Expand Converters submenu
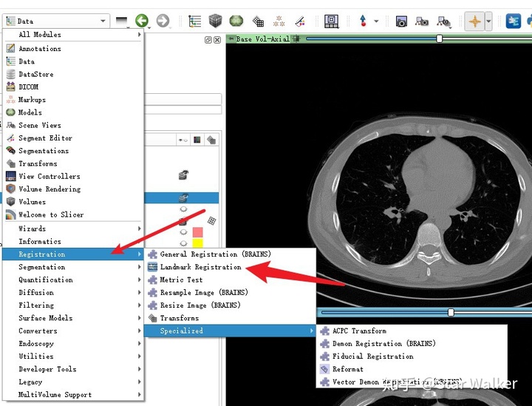532x406 pixels. coord(73,331)
